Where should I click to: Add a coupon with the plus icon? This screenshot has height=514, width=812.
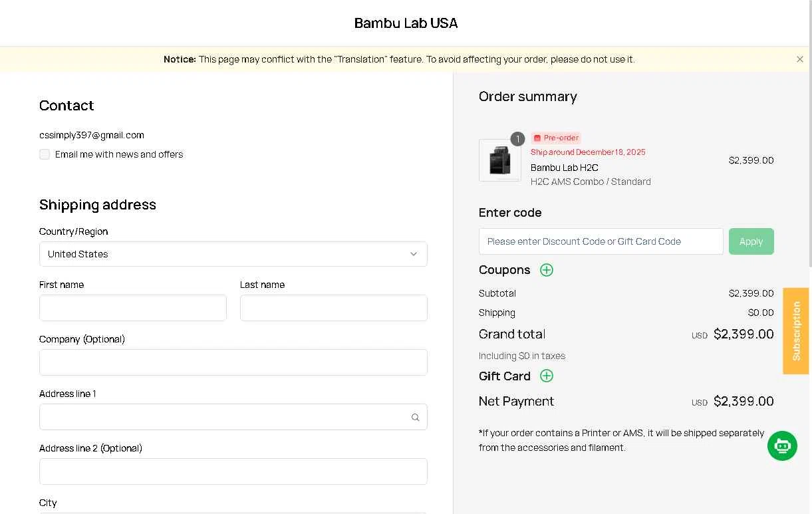[x=547, y=270]
